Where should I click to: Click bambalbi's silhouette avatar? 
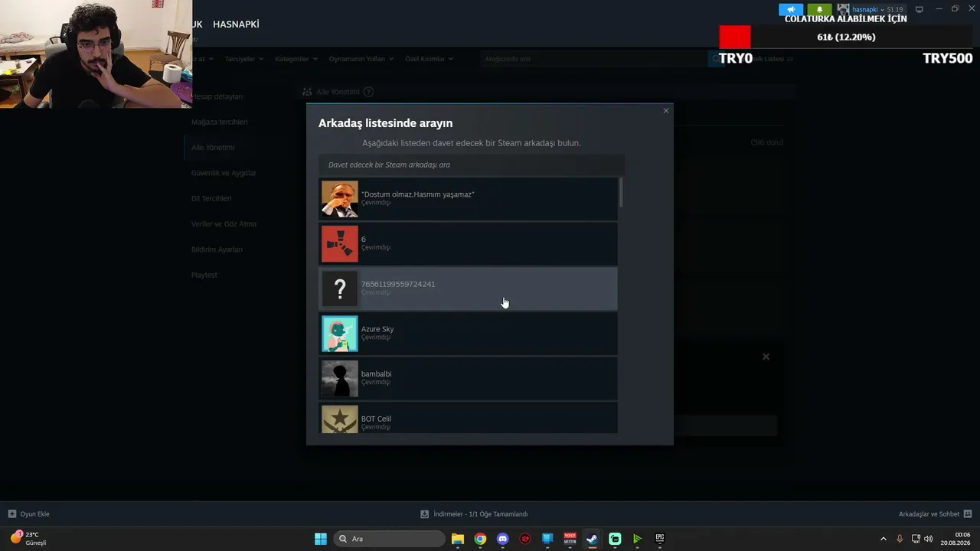[x=339, y=379]
